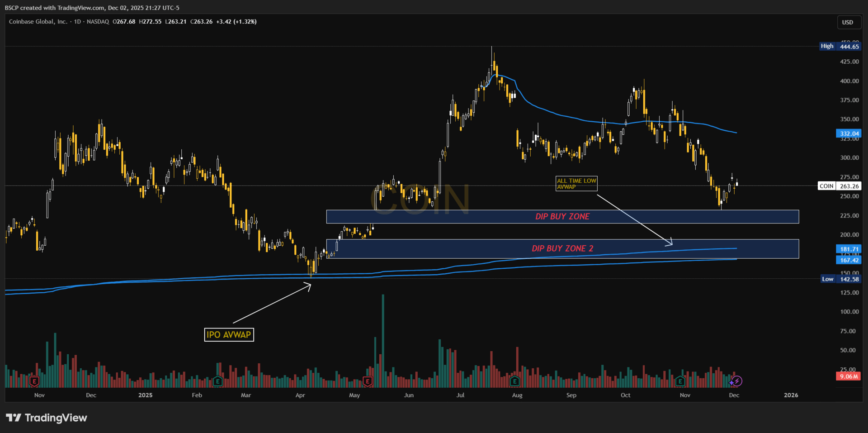The width and height of the screenshot is (868, 433).
Task: Click the high value H272.55
Action: [150, 22]
